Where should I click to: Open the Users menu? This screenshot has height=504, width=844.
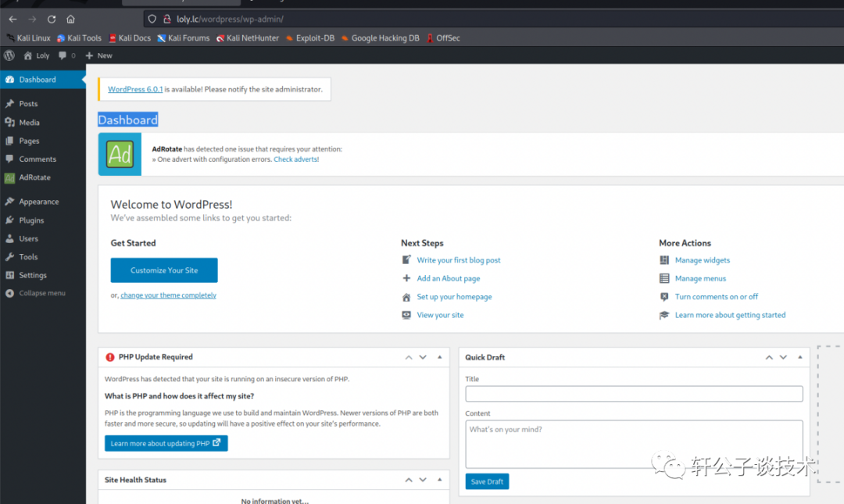click(43, 238)
